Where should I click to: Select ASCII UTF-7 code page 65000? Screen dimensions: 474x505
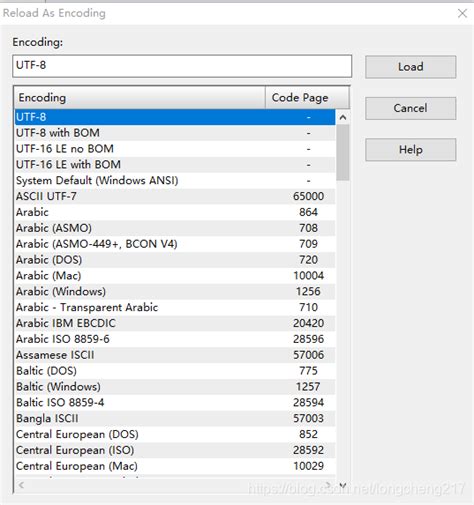175,196
